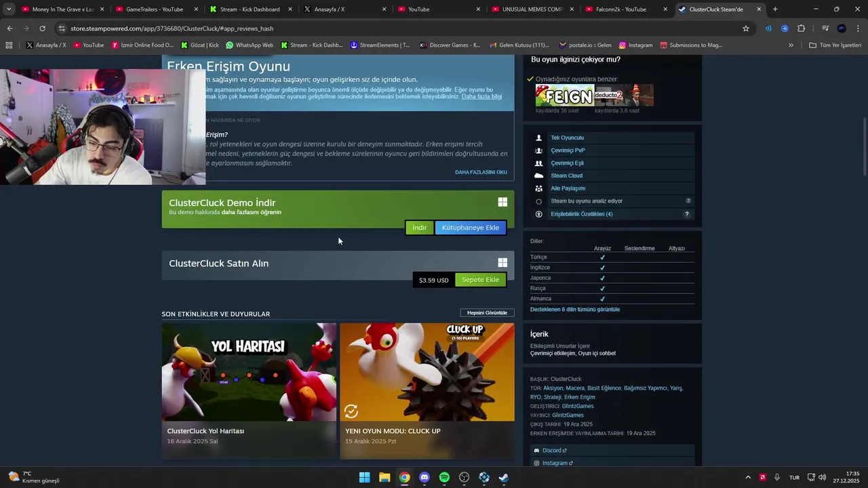The image size is (868, 488).
Task: Click the Steam Cloud cloud icon
Action: pyautogui.click(x=539, y=176)
